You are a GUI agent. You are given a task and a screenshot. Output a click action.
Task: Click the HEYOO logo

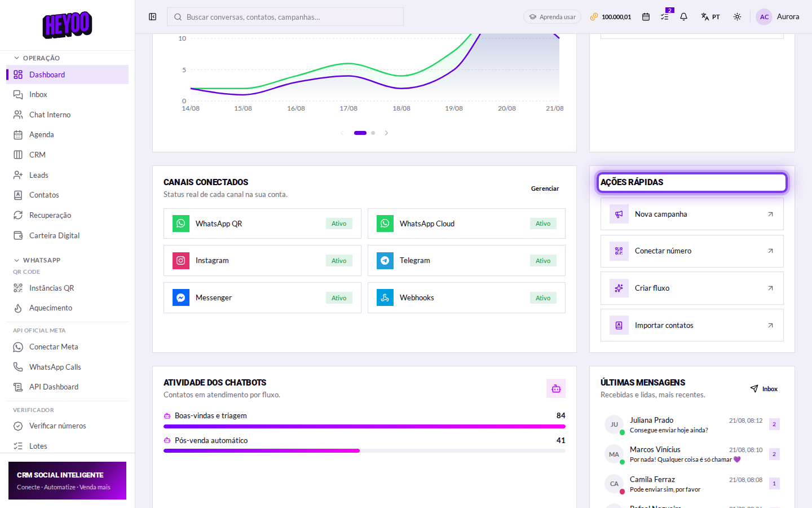pos(67,25)
